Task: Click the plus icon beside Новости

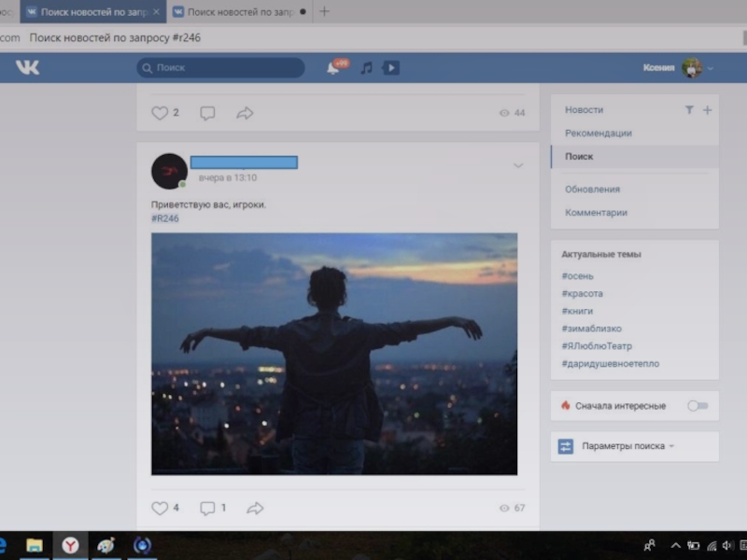Action: pos(707,110)
